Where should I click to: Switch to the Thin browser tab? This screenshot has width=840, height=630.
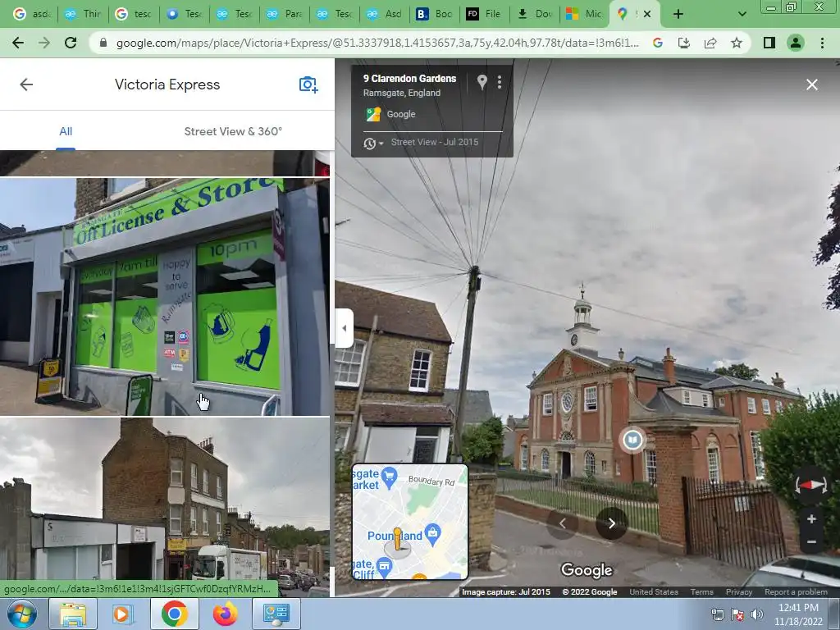(x=83, y=14)
